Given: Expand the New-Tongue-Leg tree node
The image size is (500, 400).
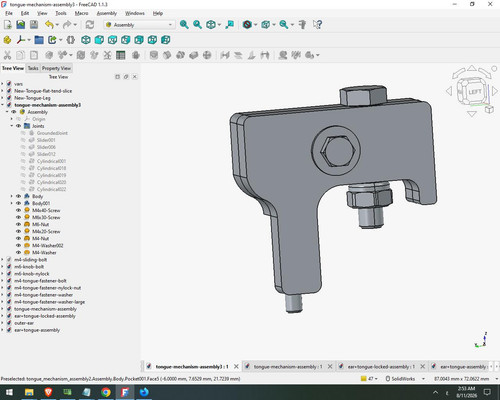Looking at the screenshot, I should 3,98.
